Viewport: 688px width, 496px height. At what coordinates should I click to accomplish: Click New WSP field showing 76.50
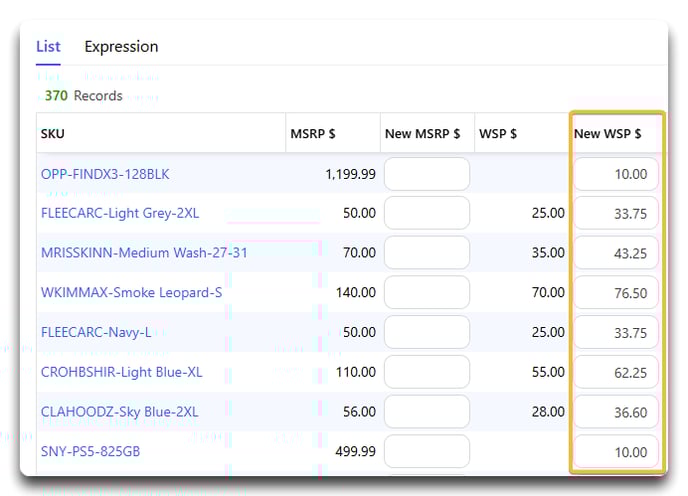616,292
